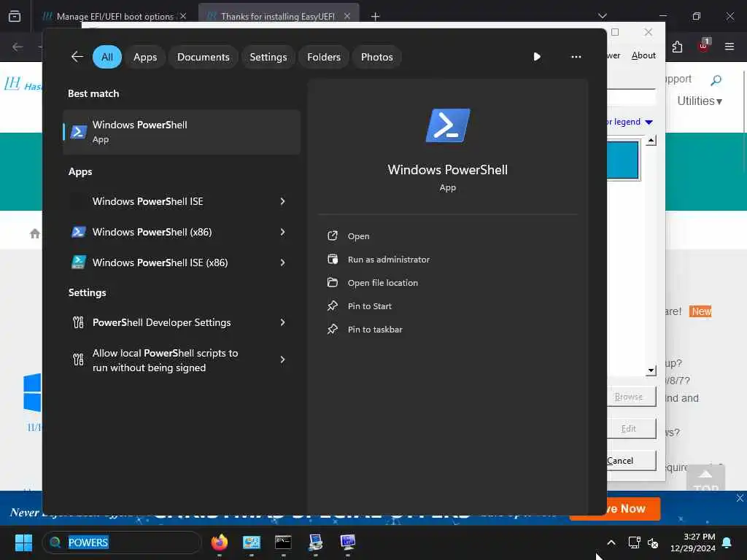Click the large PowerShell icon in preview

pyautogui.click(x=448, y=125)
